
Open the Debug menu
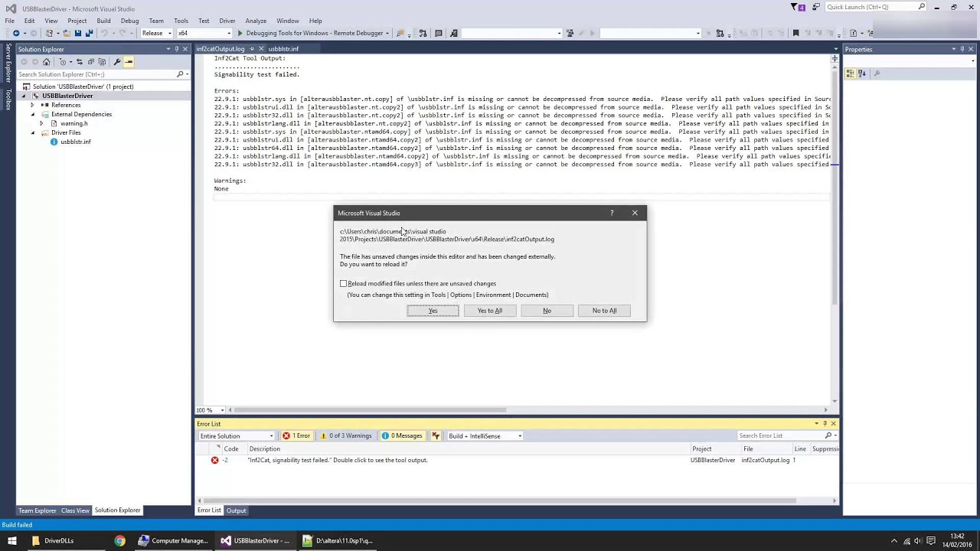click(129, 21)
